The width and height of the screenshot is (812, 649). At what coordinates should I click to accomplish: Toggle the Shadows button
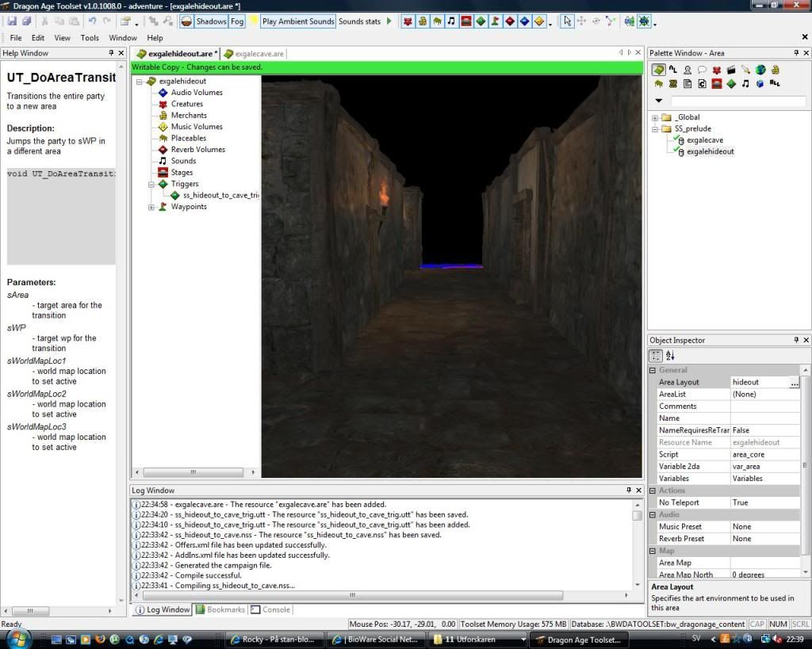tap(211, 21)
